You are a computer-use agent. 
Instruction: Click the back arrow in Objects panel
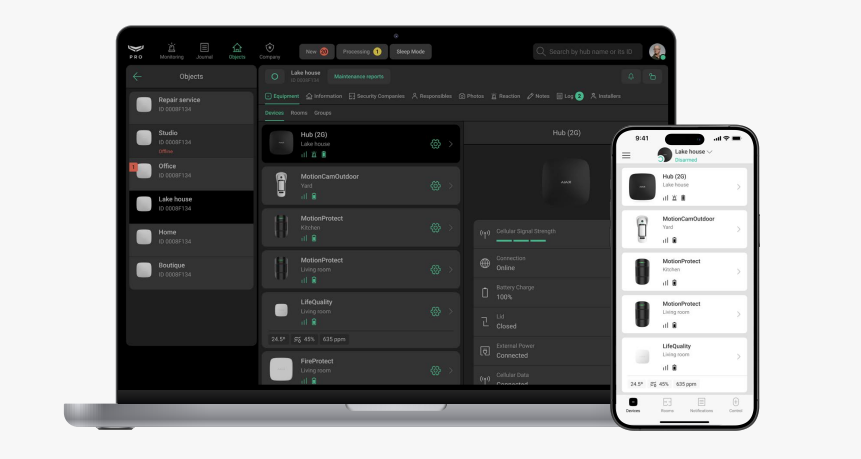click(x=137, y=76)
